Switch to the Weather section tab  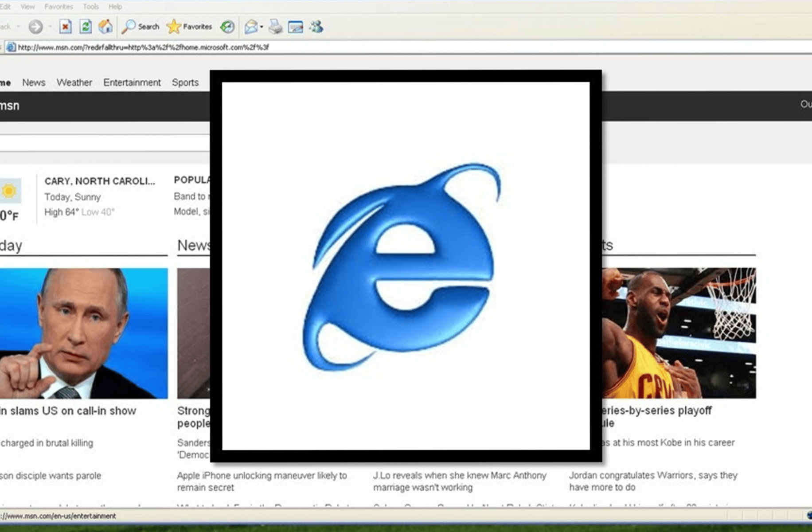click(74, 82)
